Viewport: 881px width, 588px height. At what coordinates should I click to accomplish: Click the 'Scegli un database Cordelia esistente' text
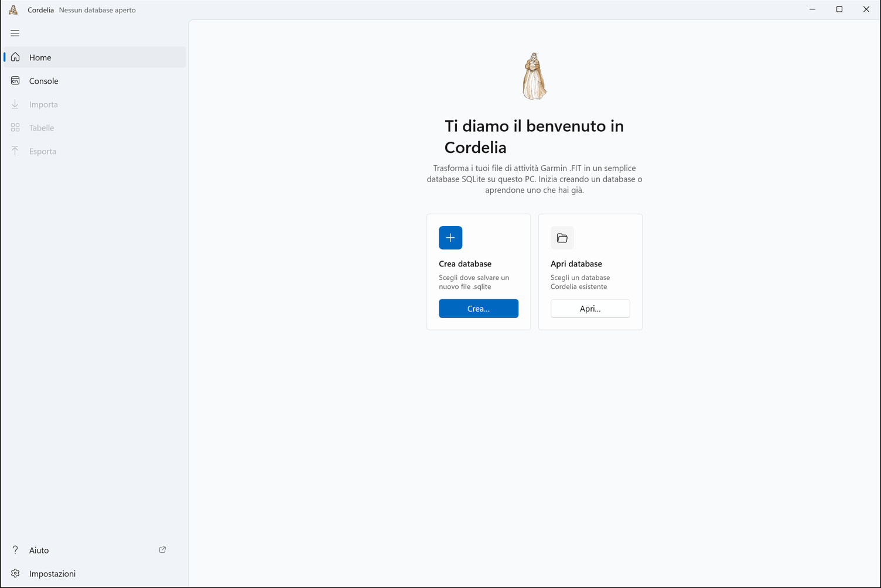coord(580,282)
